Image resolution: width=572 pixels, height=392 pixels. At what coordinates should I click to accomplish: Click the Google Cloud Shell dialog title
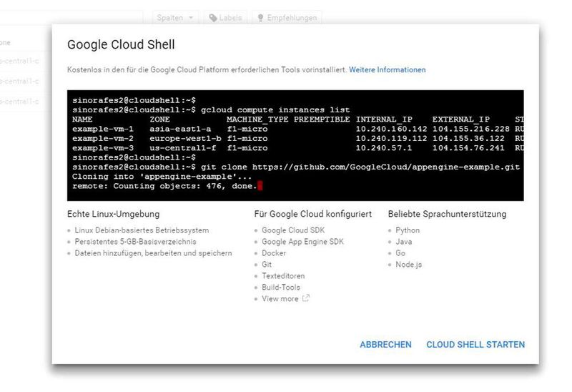coord(121,44)
